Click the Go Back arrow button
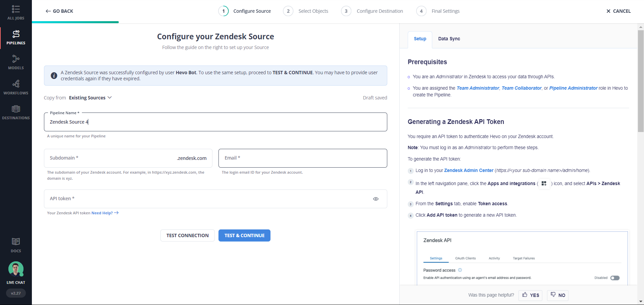The height and width of the screenshot is (305, 644). point(59,11)
